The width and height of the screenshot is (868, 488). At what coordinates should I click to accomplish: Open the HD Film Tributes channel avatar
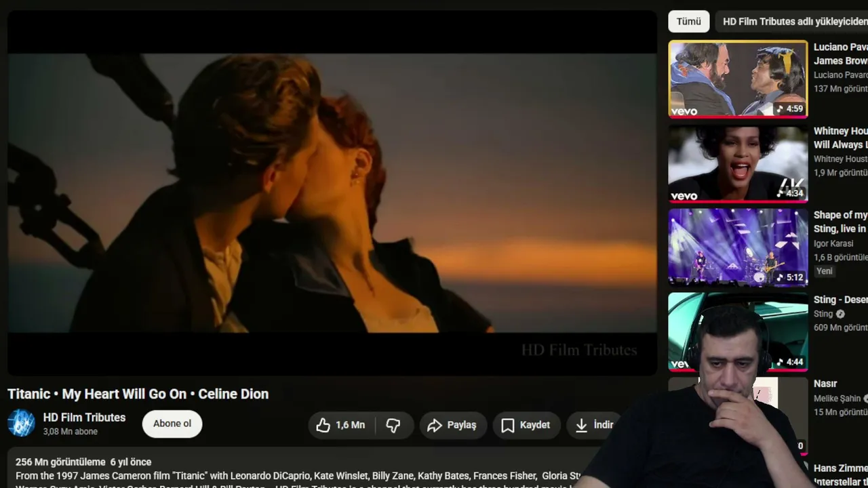21,424
